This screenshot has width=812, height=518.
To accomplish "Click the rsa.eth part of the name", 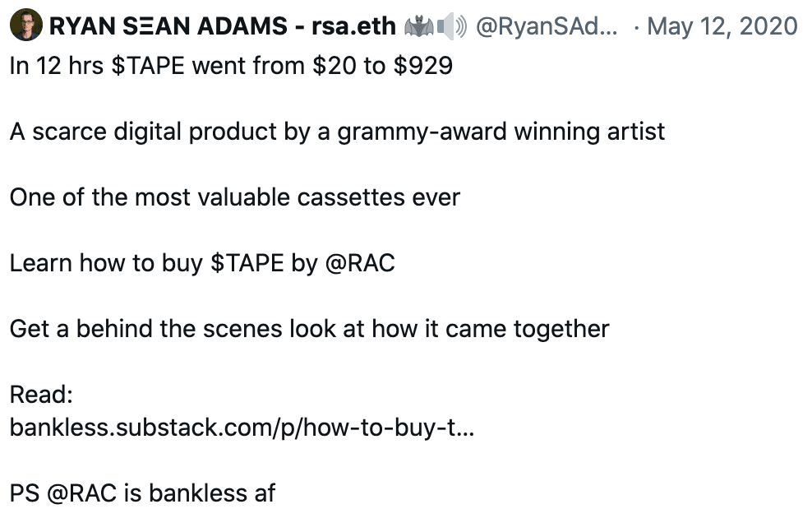I will pyautogui.click(x=353, y=26).
